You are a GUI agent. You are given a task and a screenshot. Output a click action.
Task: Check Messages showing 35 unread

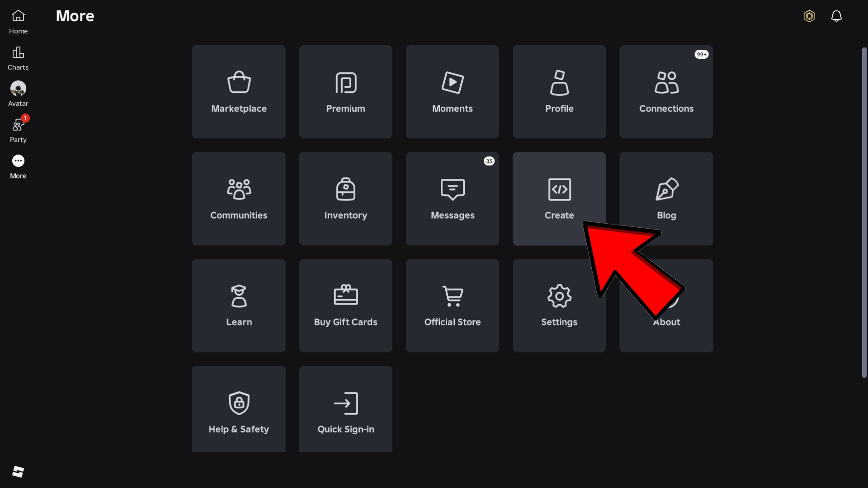(x=452, y=198)
